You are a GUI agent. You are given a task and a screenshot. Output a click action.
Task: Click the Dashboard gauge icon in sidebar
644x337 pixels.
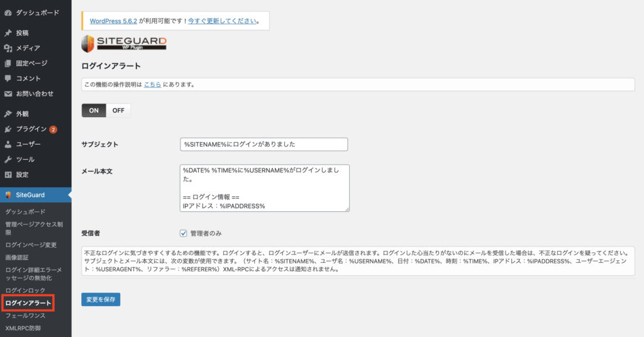click(x=8, y=13)
